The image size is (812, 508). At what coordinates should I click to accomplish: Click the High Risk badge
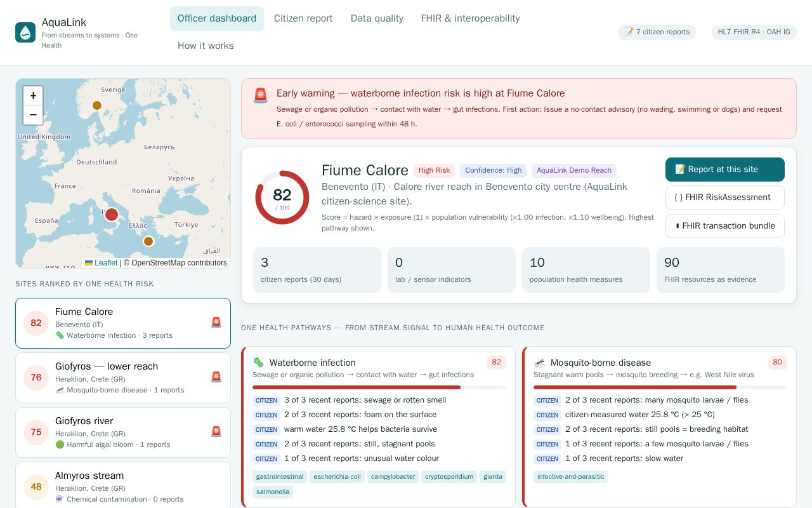(435, 171)
